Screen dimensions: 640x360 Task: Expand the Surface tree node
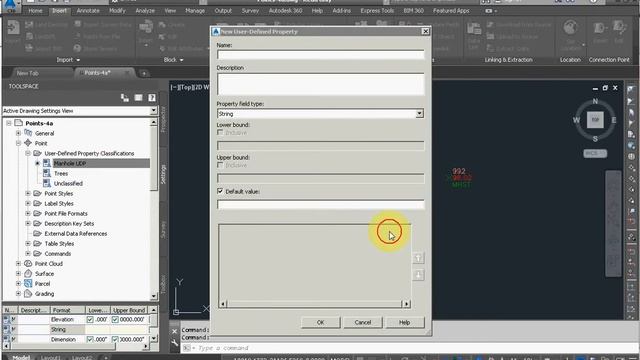coord(18,273)
